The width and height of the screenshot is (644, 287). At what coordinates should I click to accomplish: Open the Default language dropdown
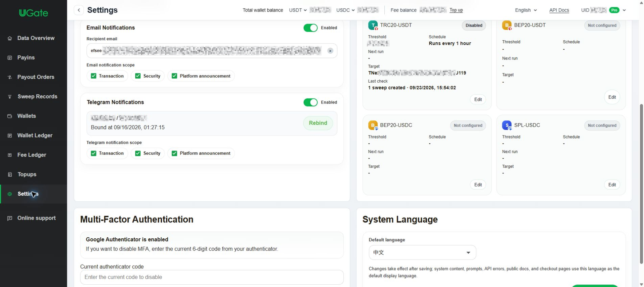[x=422, y=252]
